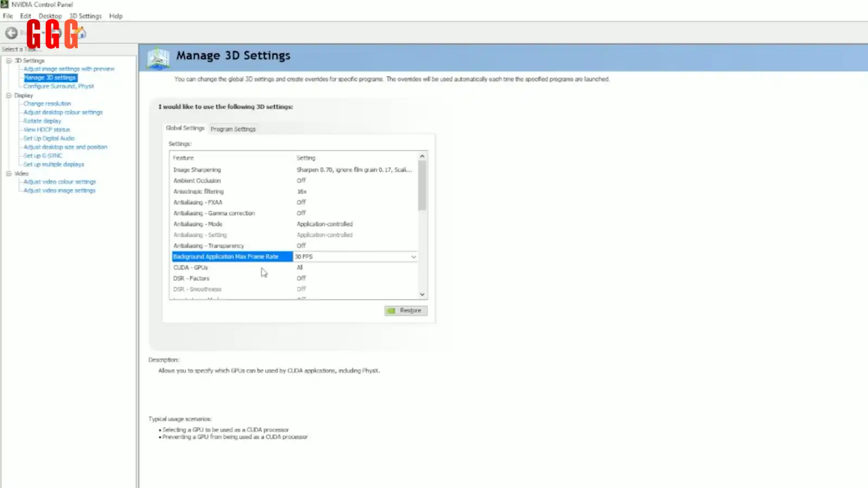This screenshot has height=488, width=868.
Task: Click the settings list scroll down arrow
Action: tap(422, 295)
